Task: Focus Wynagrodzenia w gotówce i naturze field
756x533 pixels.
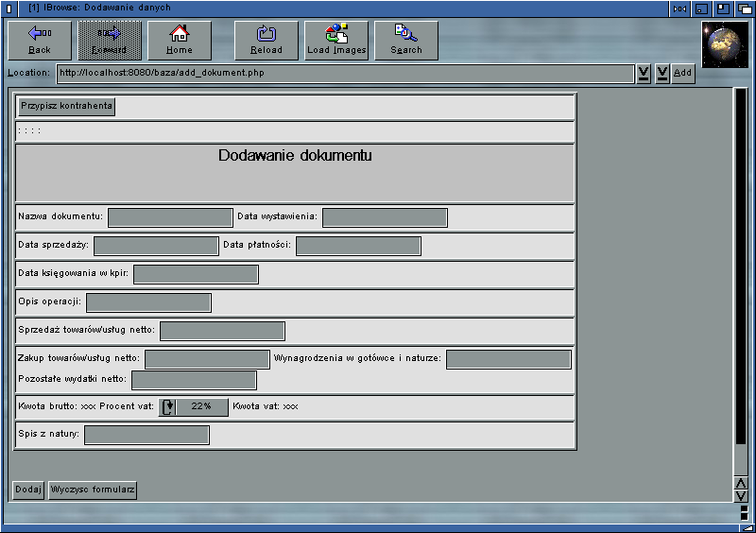Action: tap(508, 359)
